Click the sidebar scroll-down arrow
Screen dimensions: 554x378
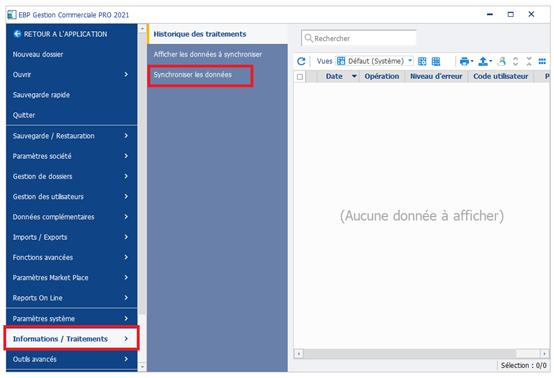click(142, 367)
